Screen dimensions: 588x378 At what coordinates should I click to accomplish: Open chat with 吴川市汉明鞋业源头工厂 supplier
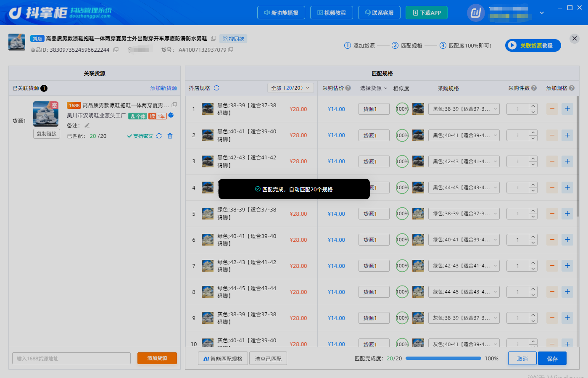pos(171,115)
